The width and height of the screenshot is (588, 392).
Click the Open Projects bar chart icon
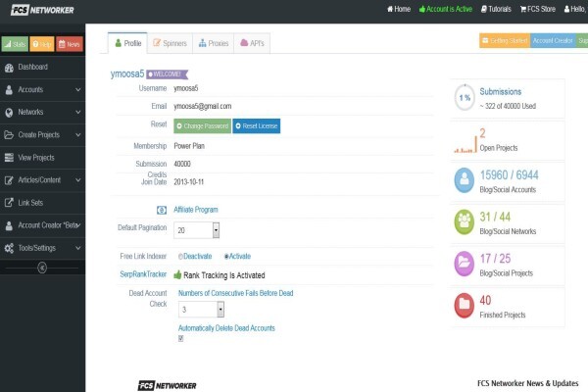(465, 143)
